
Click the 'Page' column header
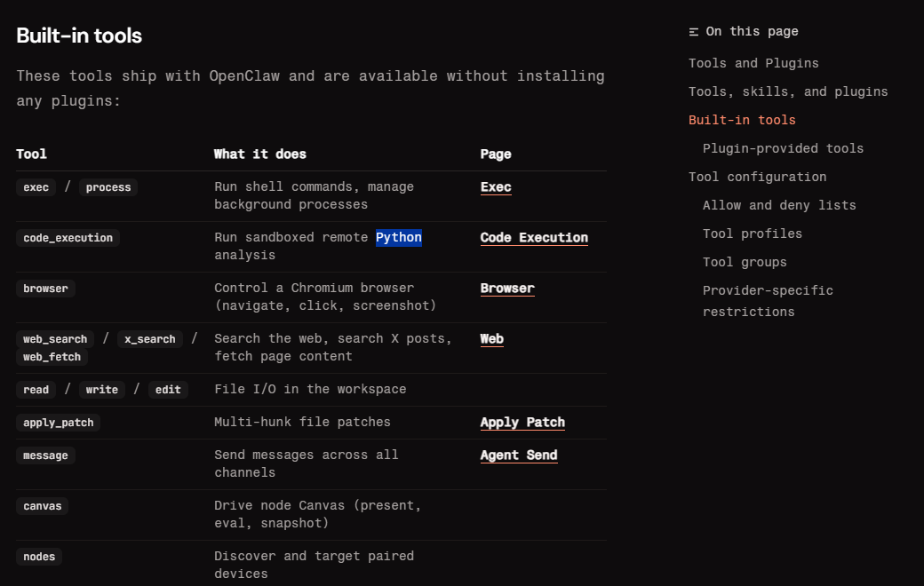point(496,154)
